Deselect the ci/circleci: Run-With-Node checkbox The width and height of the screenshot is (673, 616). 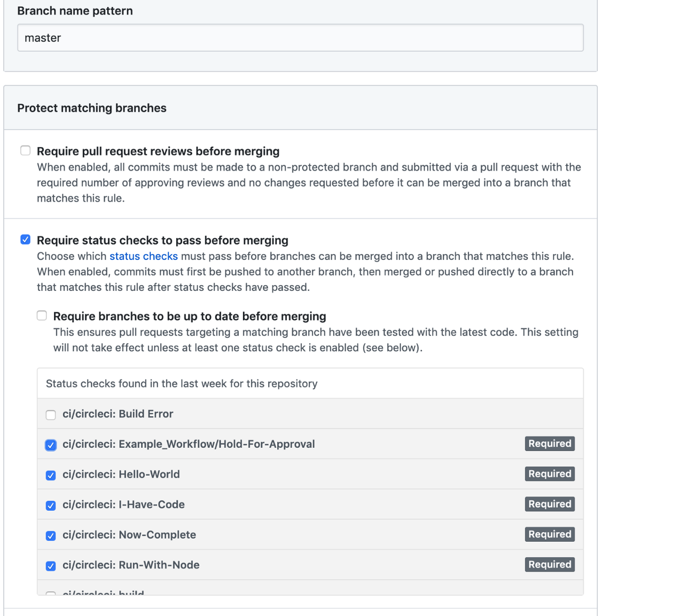pyautogui.click(x=51, y=566)
